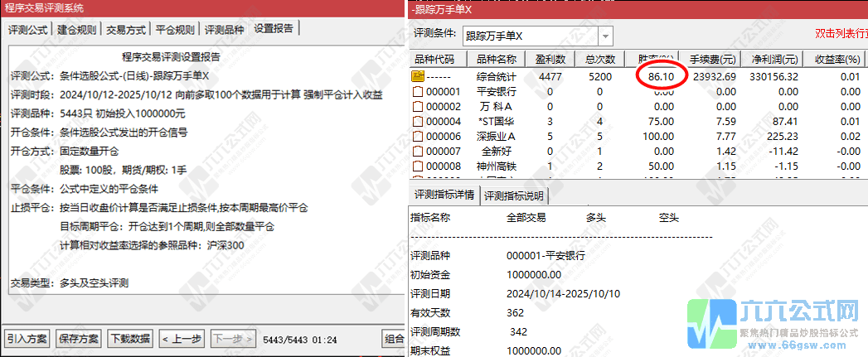Click the 综合统计 summary row icon
The image size is (868, 357).
click(x=418, y=76)
